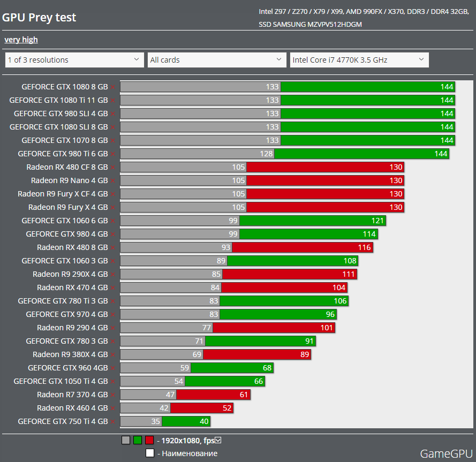476x462 pixels.
Task: Open the Intel Core i7 4770K processor dropdown
Action: pos(359,60)
